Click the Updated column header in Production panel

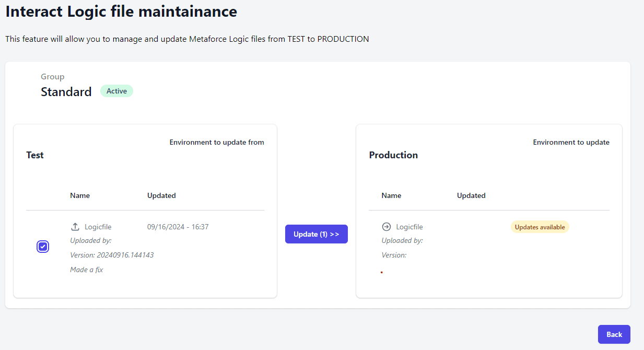pos(471,195)
